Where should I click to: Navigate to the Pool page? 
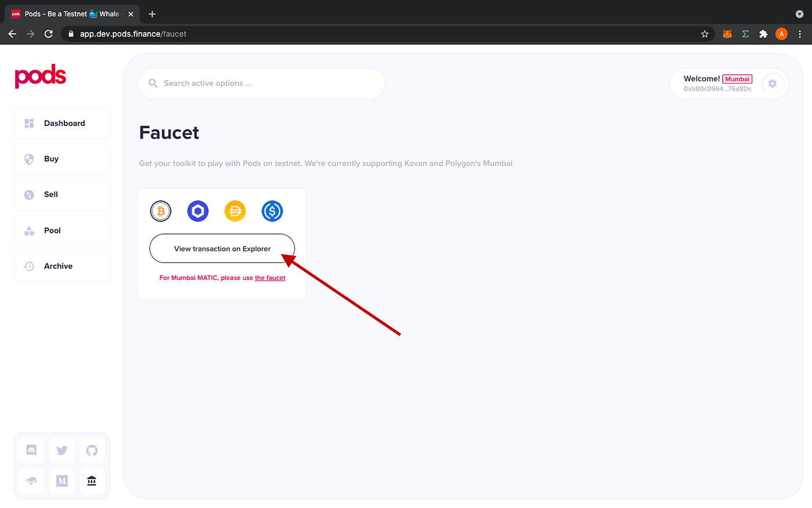(x=61, y=230)
